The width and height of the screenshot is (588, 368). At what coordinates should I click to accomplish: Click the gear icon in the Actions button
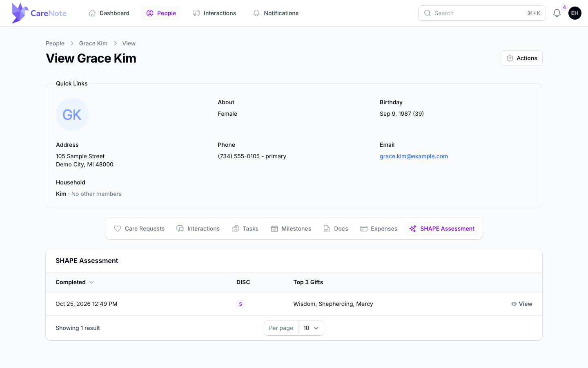pyautogui.click(x=510, y=58)
